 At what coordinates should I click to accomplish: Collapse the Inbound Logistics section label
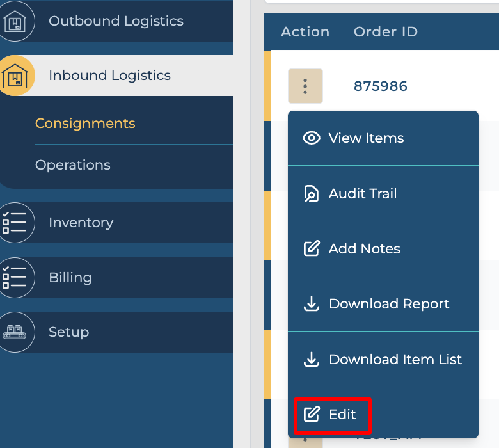coord(109,76)
